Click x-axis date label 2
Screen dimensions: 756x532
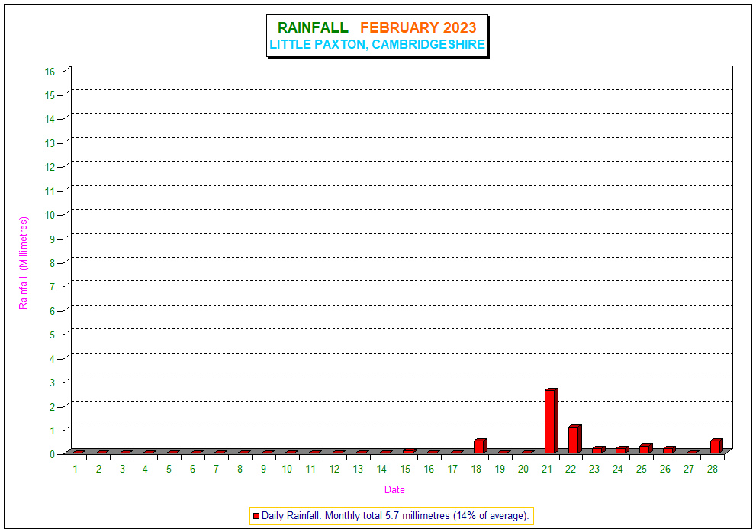(x=99, y=470)
